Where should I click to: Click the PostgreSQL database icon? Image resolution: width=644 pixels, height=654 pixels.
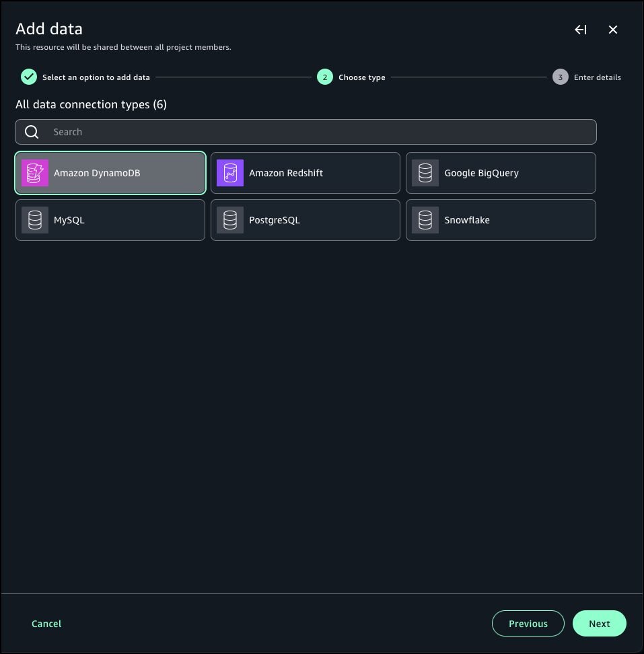230,220
